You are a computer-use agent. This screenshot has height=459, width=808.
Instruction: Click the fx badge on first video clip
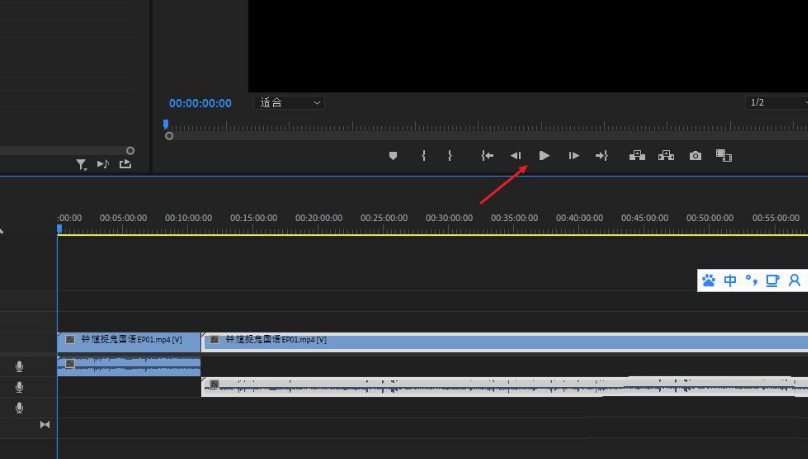click(70, 339)
